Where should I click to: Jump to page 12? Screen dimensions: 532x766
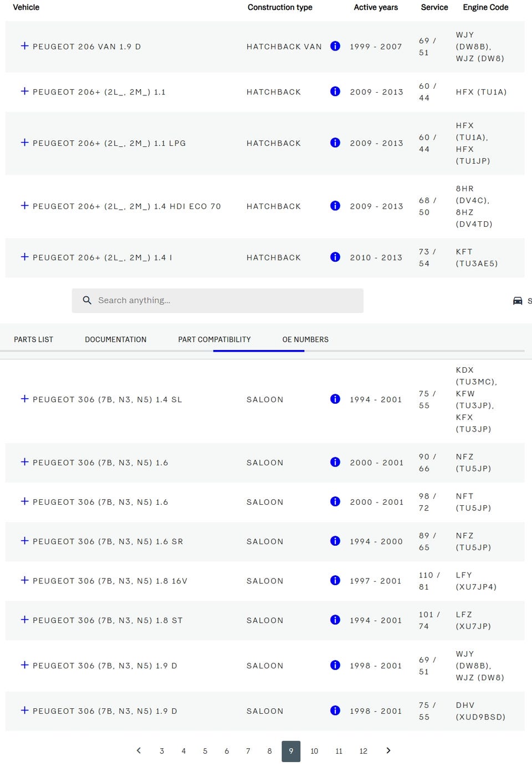pyautogui.click(x=363, y=751)
